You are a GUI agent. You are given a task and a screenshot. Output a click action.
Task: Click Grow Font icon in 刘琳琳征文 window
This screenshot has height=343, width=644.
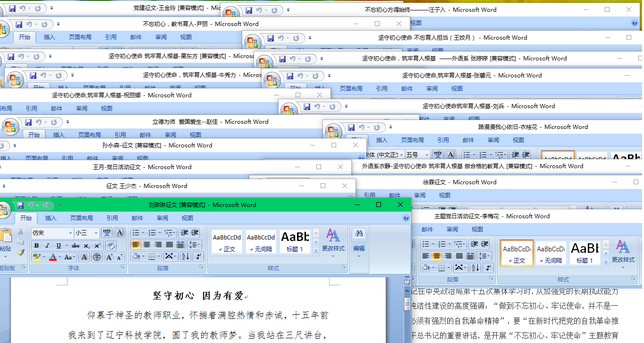point(109,257)
